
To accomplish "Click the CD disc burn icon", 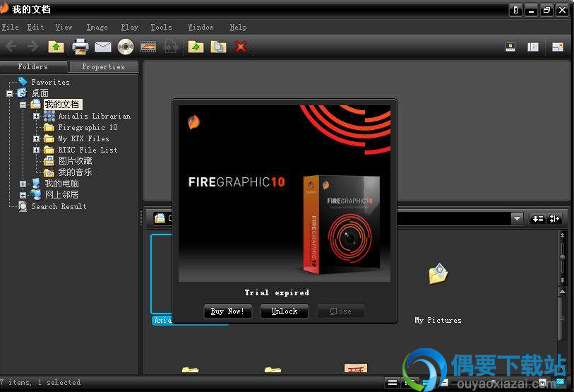I will [x=126, y=47].
